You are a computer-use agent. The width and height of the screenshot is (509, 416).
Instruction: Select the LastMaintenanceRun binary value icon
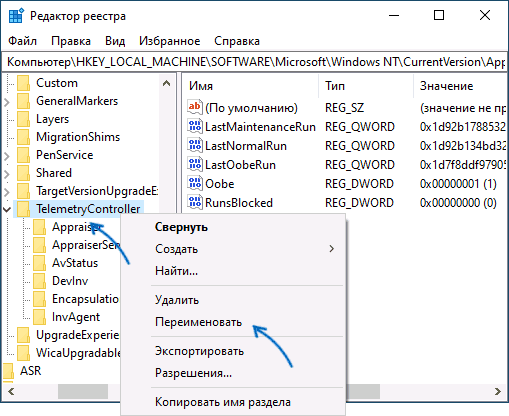[195, 126]
